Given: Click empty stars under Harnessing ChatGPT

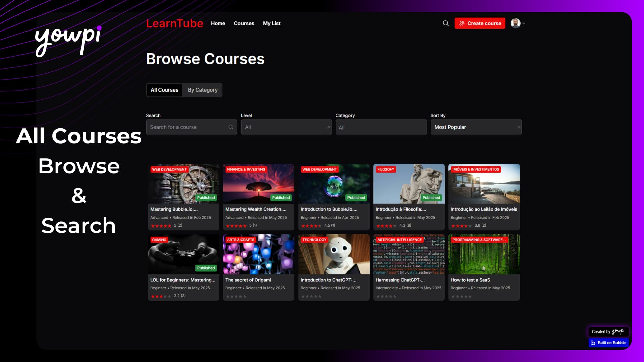Looking at the screenshot, I should (x=386, y=296).
